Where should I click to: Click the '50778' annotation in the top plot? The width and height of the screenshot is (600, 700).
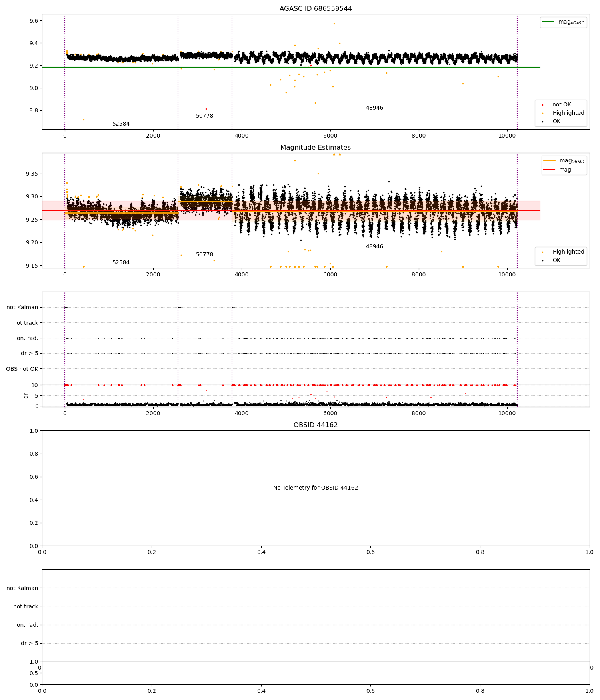[204, 116]
